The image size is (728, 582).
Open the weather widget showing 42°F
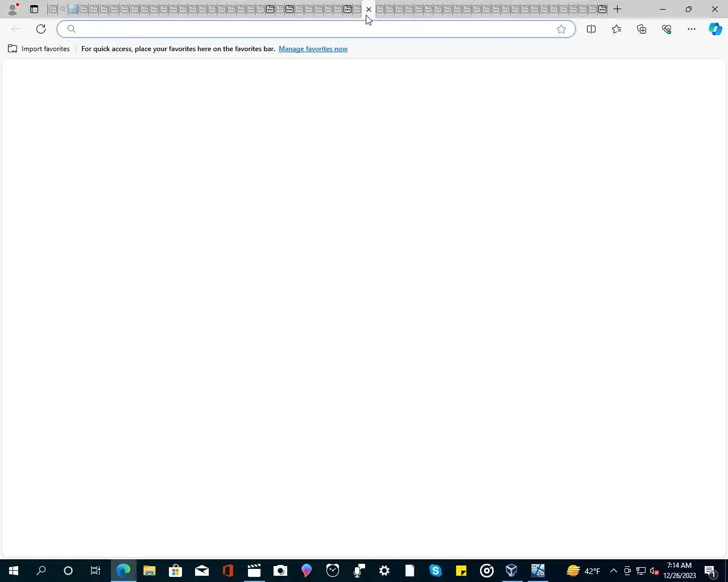coord(584,571)
